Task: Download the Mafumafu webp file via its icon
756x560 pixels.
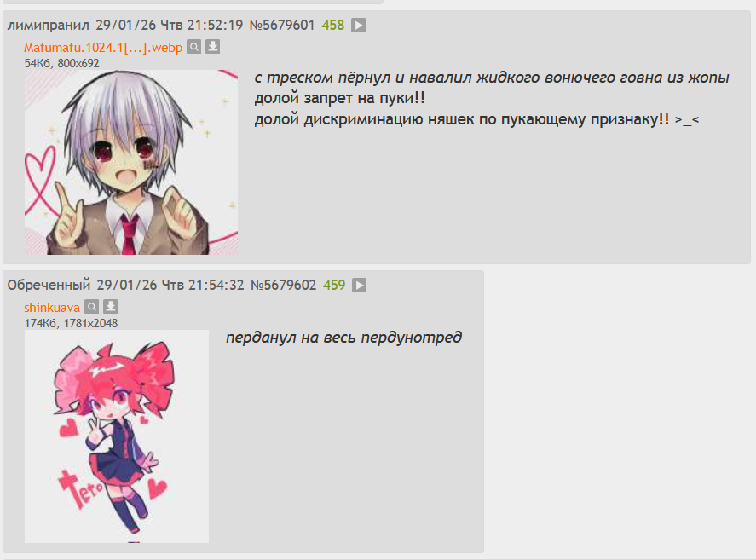Action: pyautogui.click(x=212, y=47)
